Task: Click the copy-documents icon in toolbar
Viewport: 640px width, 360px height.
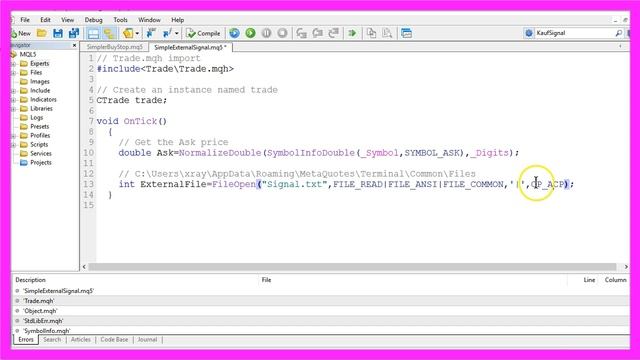Action: click(x=371, y=33)
